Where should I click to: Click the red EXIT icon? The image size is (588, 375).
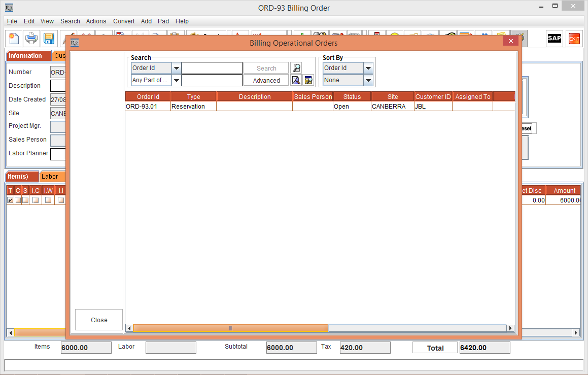pyautogui.click(x=574, y=39)
